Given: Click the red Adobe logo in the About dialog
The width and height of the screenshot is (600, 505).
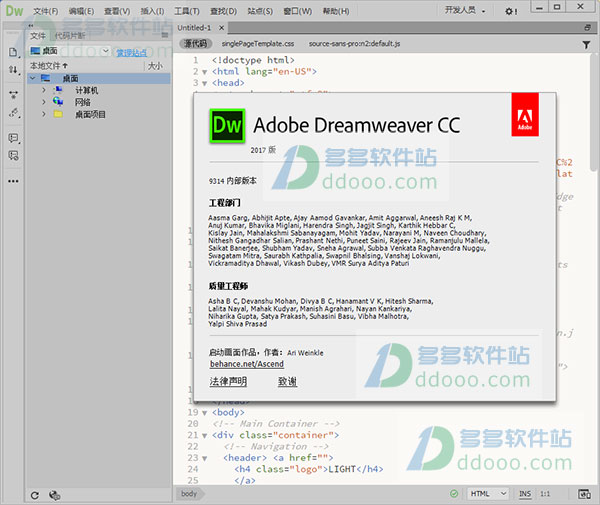Looking at the screenshot, I should click(x=525, y=114).
